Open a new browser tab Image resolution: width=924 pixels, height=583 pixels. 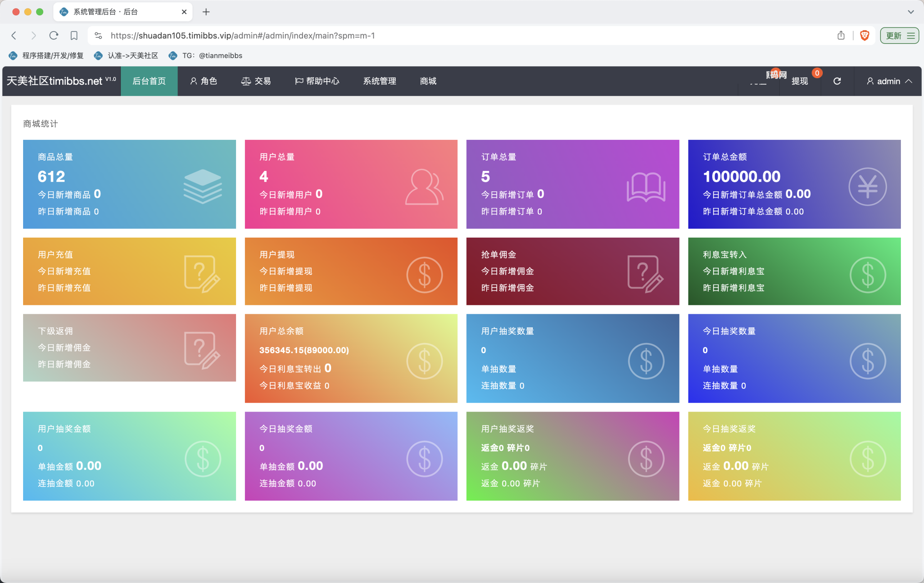[x=206, y=12]
